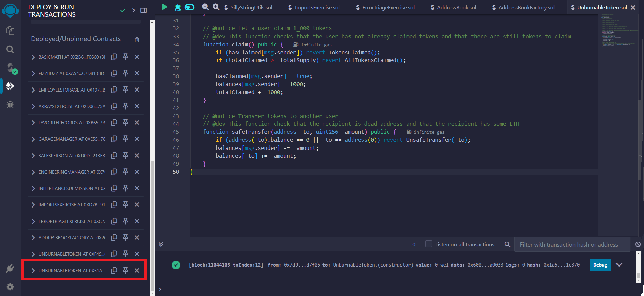Pin the FAVORITERECORDS contract
The image size is (644, 296).
pyautogui.click(x=125, y=123)
